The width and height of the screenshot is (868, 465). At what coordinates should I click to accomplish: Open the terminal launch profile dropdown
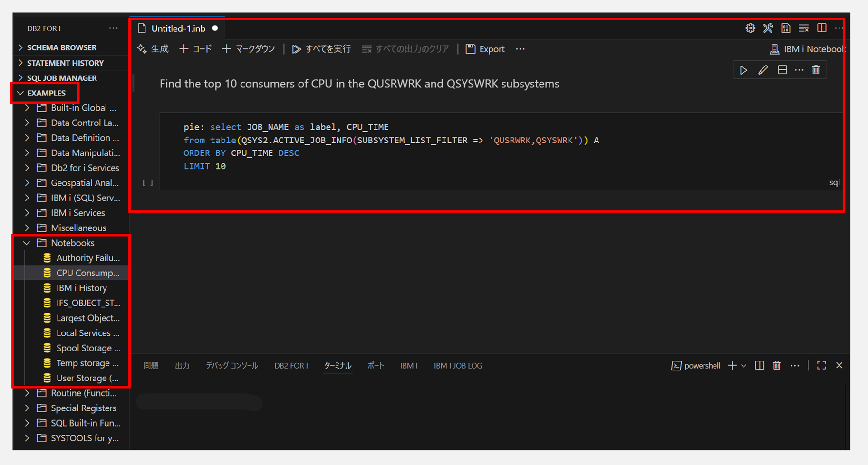(x=743, y=366)
